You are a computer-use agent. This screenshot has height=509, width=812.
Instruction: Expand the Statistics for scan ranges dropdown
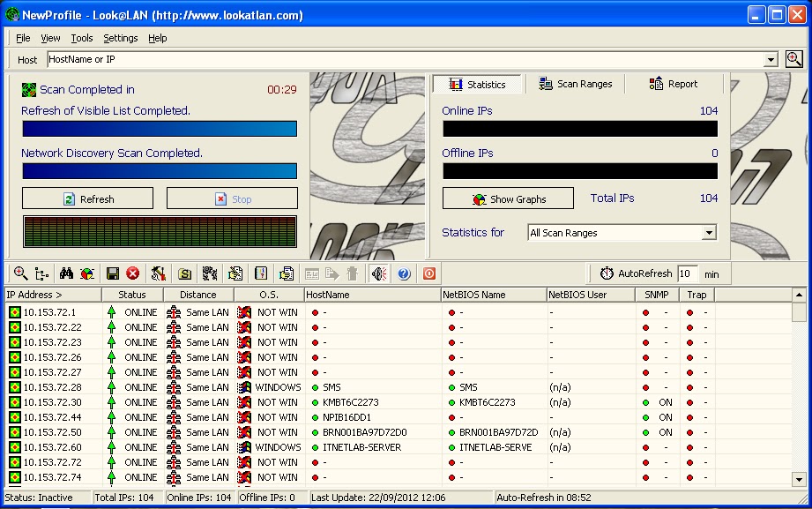pos(709,233)
